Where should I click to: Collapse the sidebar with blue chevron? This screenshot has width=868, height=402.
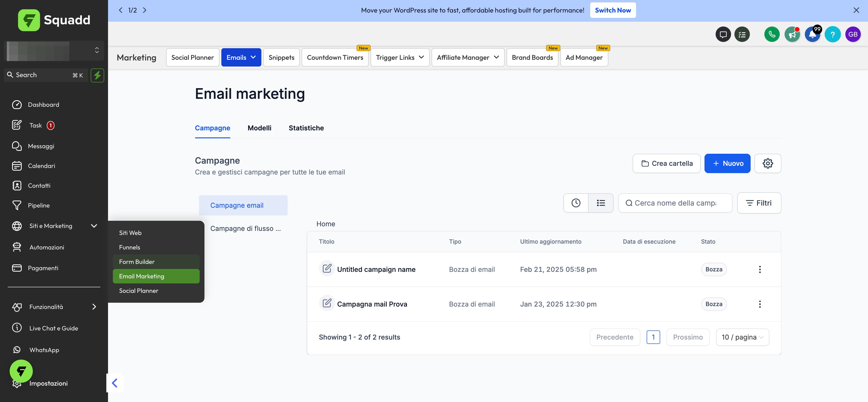click(115, 383)
